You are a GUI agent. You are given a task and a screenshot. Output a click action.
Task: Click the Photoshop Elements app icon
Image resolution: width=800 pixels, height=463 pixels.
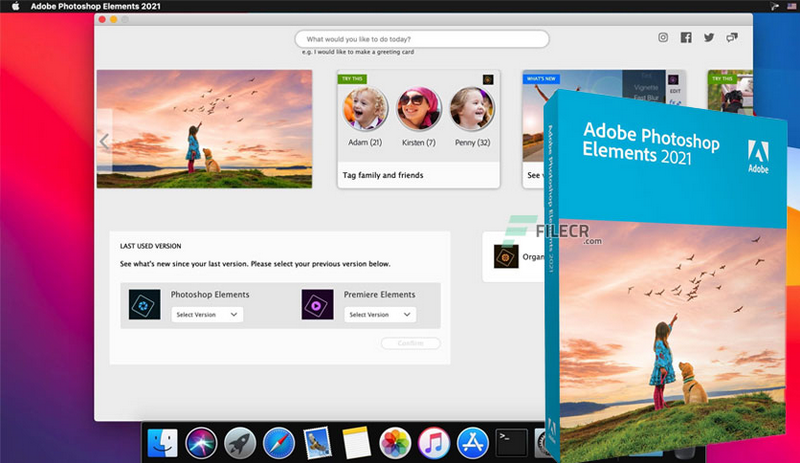coord(144,305)
